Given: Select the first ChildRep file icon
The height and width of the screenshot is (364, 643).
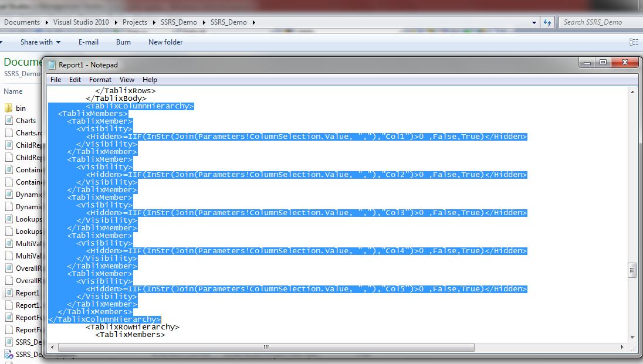Looking at the screenshot, I should tap(9, 145).
